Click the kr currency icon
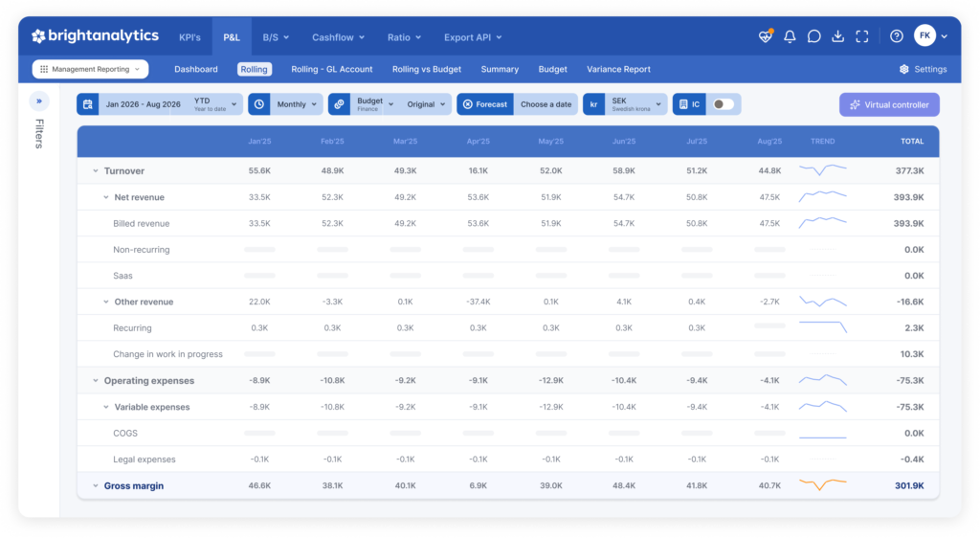Screen dimensions: 980x538 pos(593,104)
